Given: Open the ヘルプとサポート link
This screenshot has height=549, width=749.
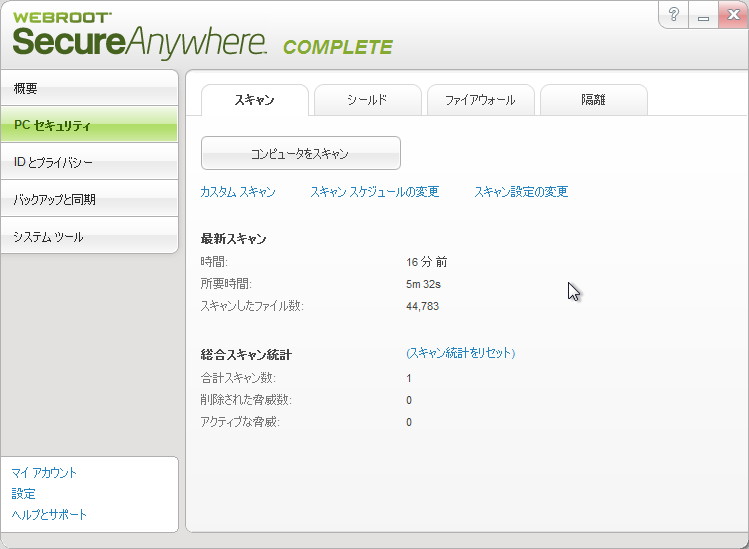Looking at the screenshot, I should point(49,515).
